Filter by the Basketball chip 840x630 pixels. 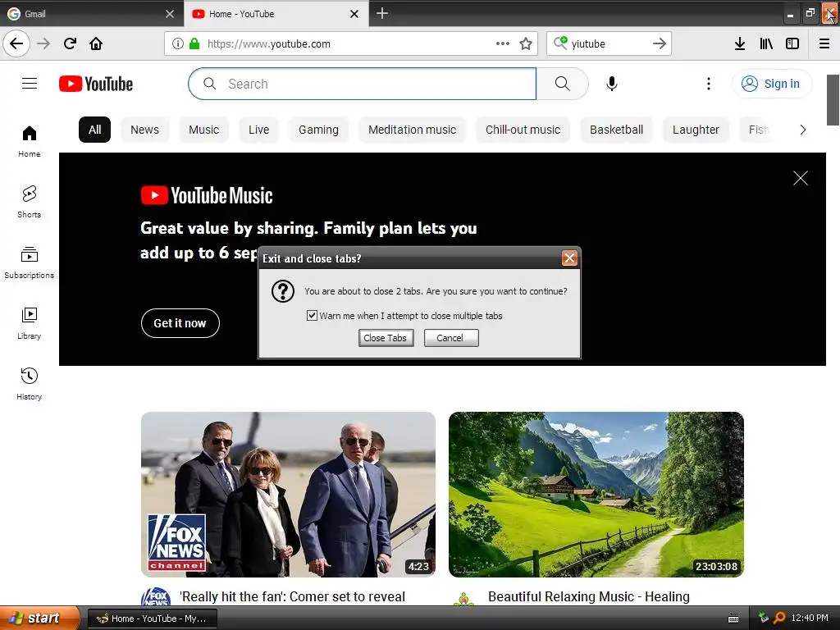[x=616, y=130]
